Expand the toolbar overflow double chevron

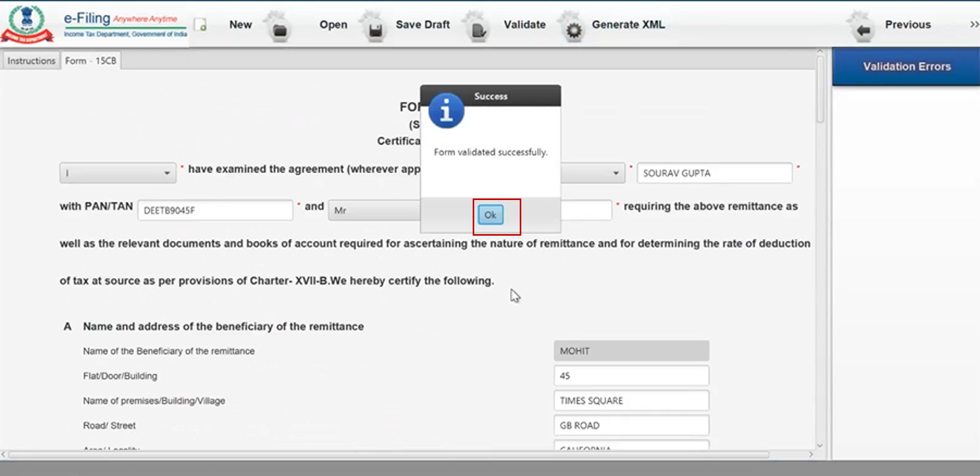click(974, 24)
